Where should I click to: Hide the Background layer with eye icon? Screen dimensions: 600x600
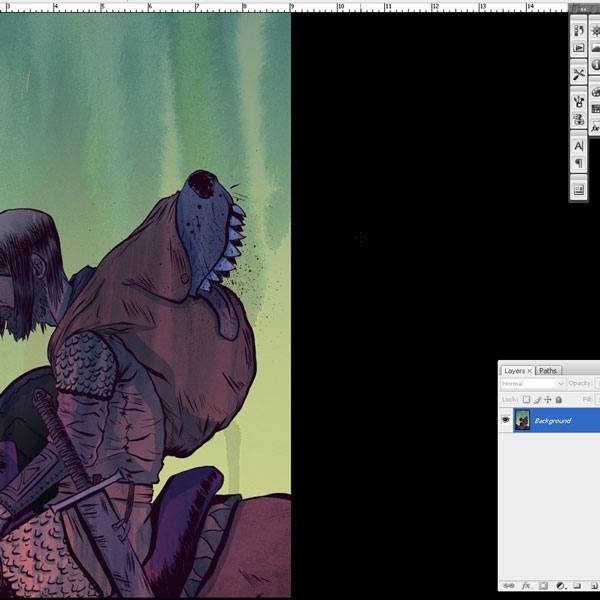pyautogui.click(x=505, y=421)
